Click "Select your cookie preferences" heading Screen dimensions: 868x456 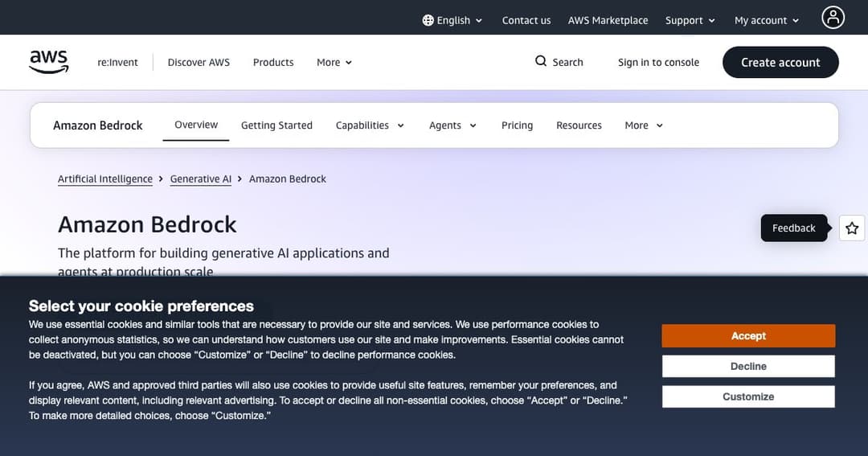tap(141, 306)
